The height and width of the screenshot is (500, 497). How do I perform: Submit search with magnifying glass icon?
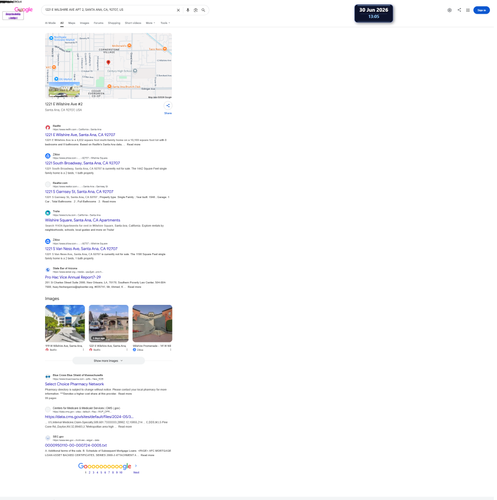coord(203,10)
